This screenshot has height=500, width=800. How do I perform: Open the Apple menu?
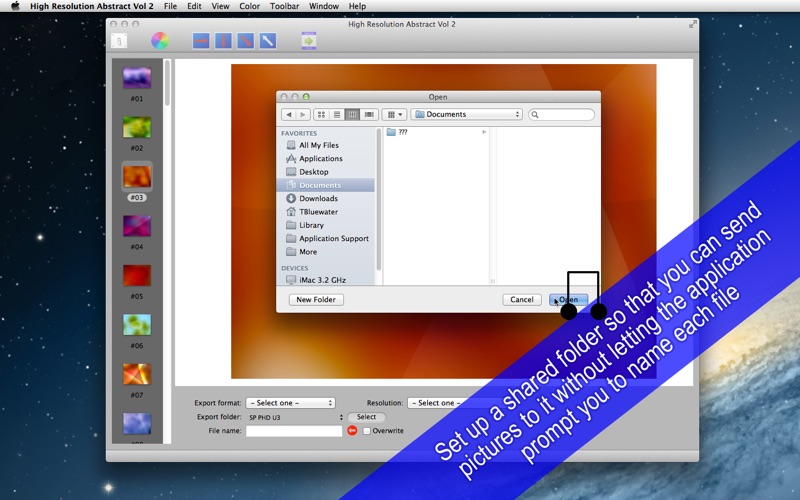click(15, 6)
